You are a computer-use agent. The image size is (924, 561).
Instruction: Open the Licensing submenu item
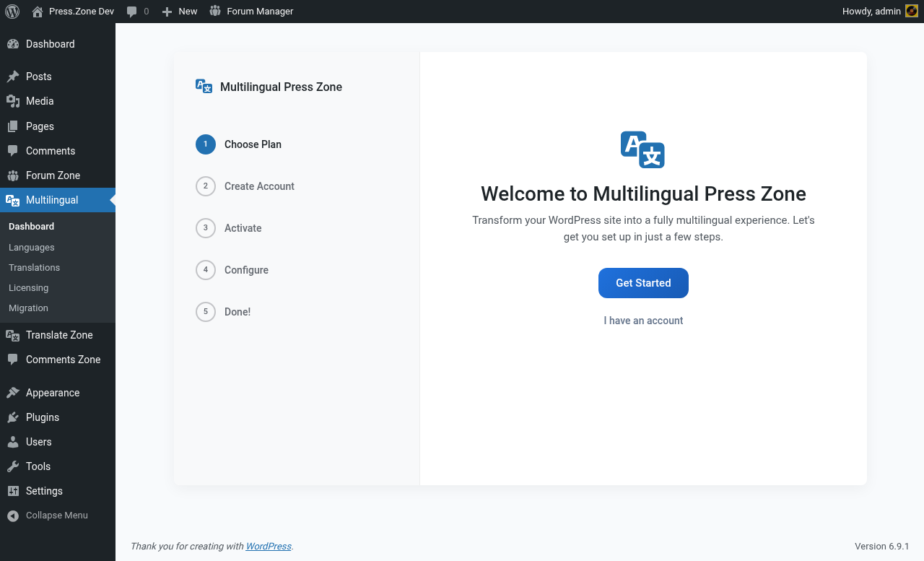[x=58, y=288]
